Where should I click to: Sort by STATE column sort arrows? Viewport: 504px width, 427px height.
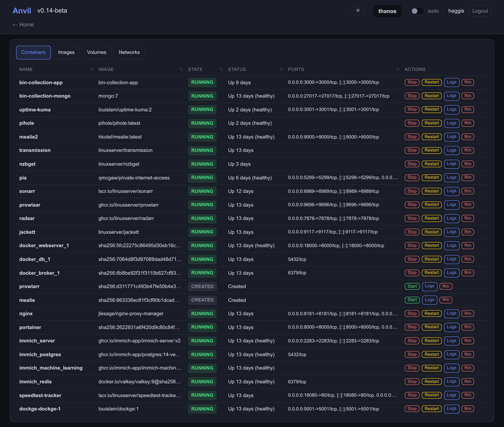pyautogui.click(x=221, y=69)
